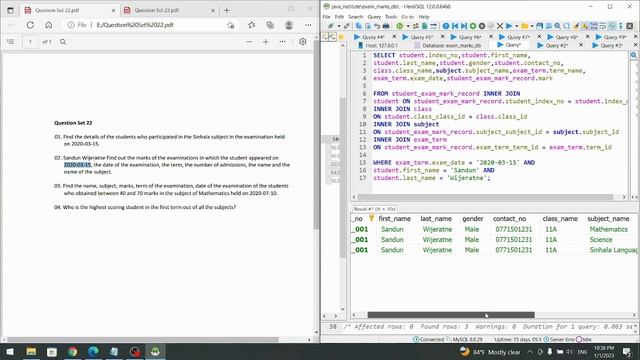Viewport: 640px width, 360px height.
Task: Open the Refresh dropdown arrow in HeidiSQL
Action: click(x=407, y=26)
